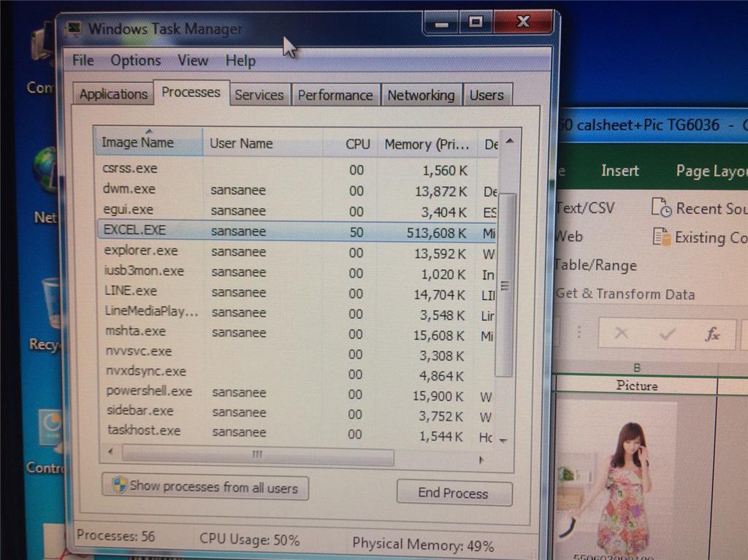
Task: Select the EXCEL.EXE process row
Action: (297, 231)
